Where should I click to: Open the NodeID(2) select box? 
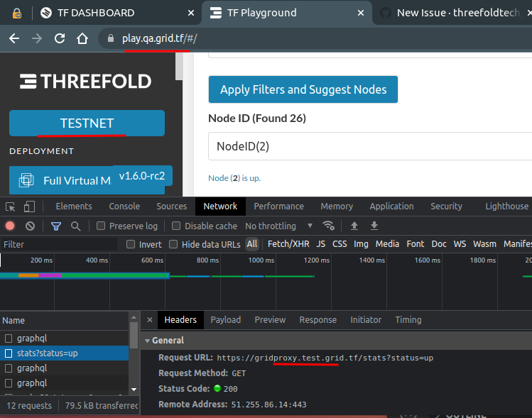[x=370, y=146]
